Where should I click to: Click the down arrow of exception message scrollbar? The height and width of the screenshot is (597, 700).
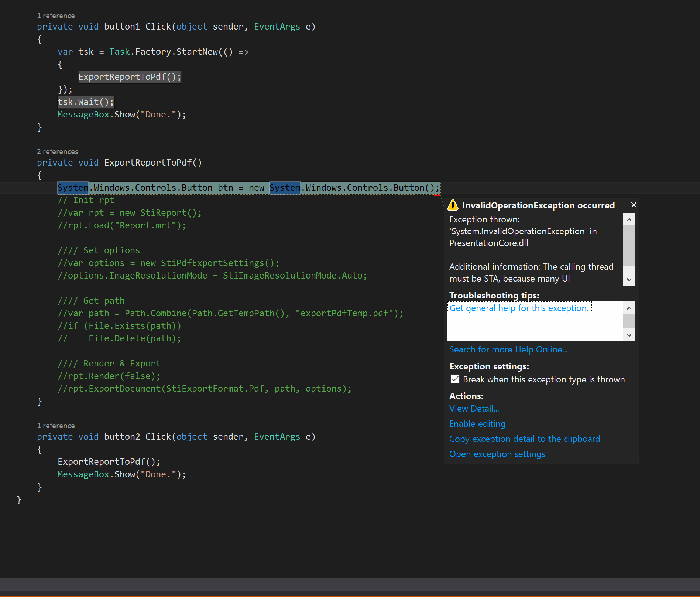coord(629,280)
